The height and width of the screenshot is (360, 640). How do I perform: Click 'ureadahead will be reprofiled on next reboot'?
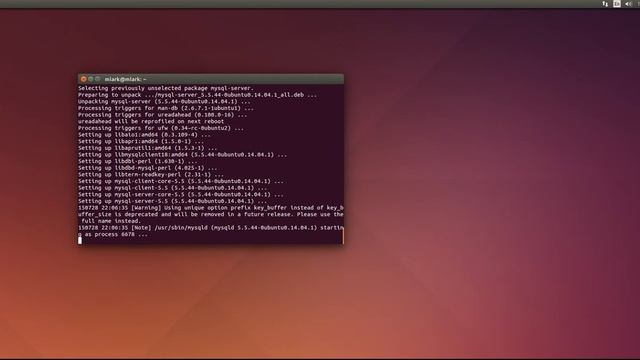click(151, 121)
